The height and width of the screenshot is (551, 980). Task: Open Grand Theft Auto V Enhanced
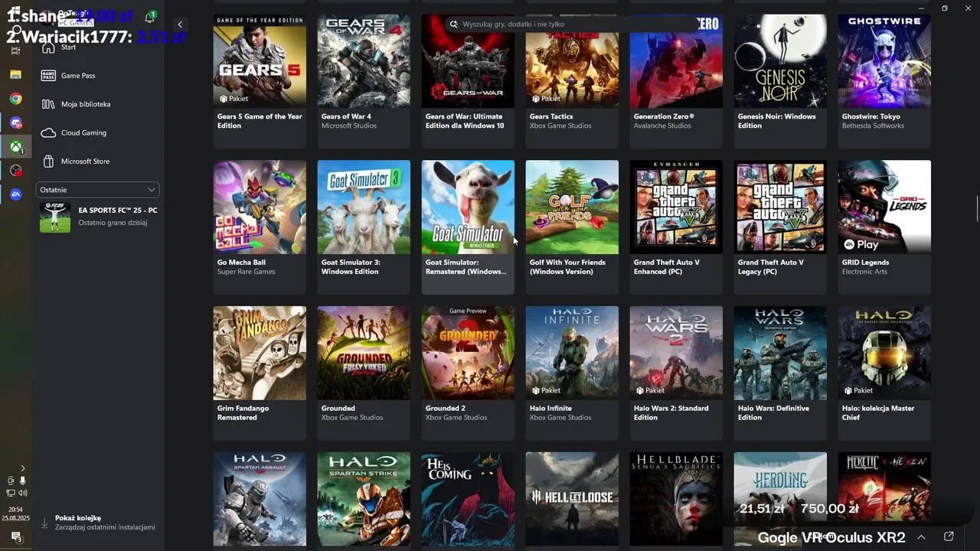pos(676,227)
